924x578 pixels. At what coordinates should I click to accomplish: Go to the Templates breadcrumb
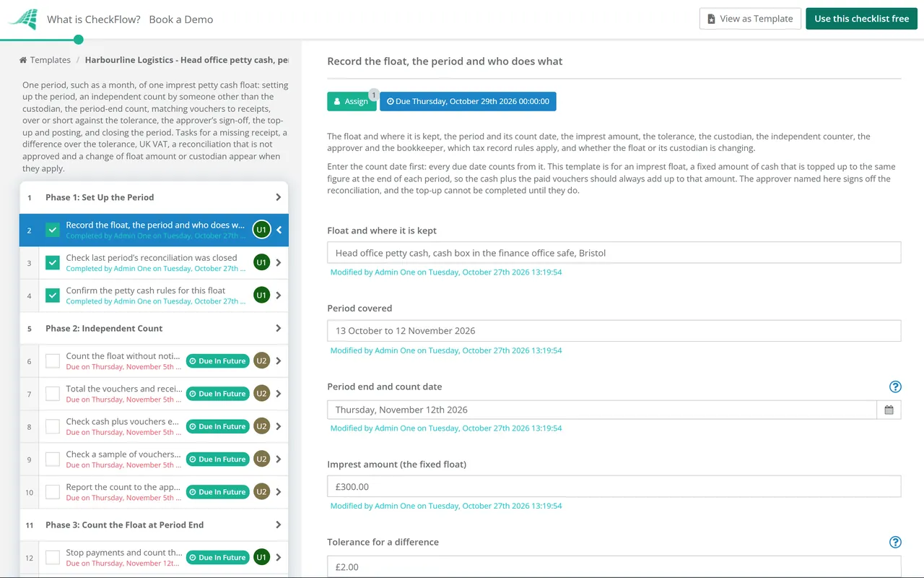tap(51, 60)
